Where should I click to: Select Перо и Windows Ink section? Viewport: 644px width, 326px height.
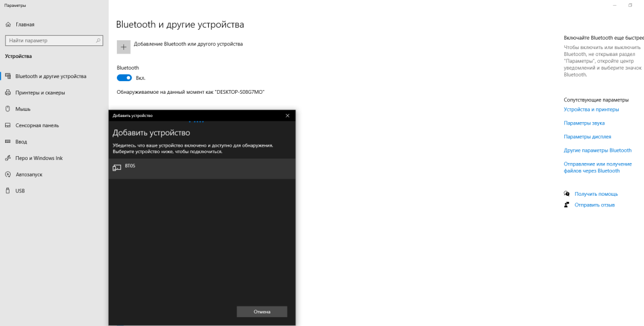(x=39, y=158)
